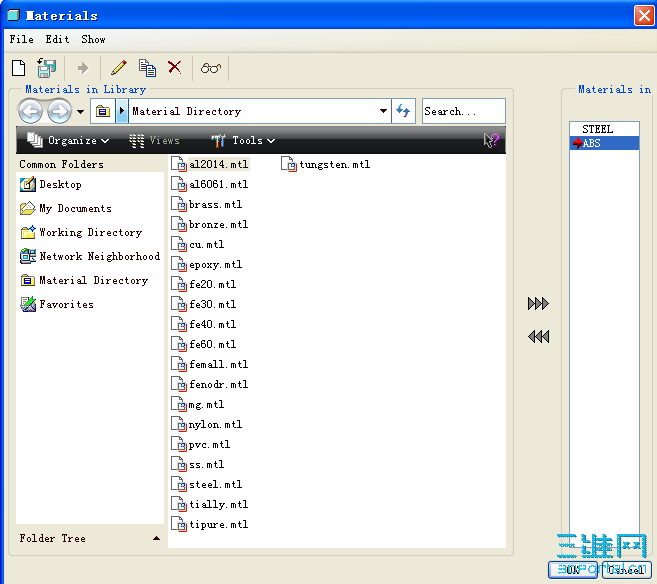Refresh the file list with blue arrows icon
This screenshot has width=657, height=584.
click(403, 111)
